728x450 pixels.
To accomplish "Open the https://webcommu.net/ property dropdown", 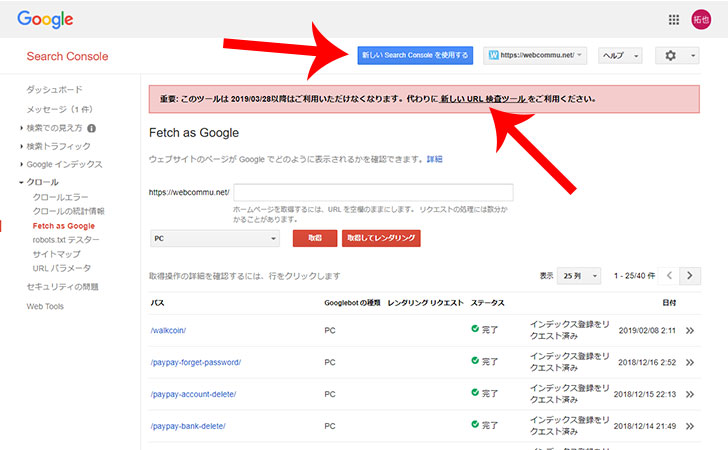I will point(535,55).
